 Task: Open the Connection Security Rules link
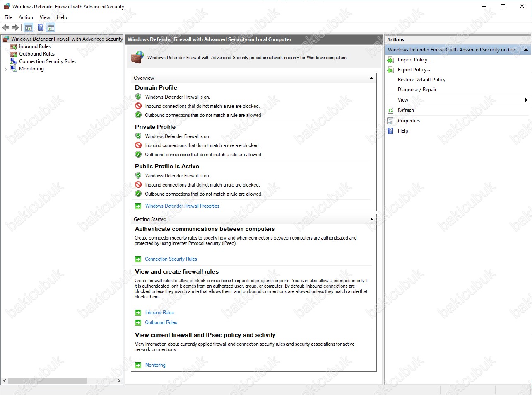pyautogui.click(x=171, y=259)
